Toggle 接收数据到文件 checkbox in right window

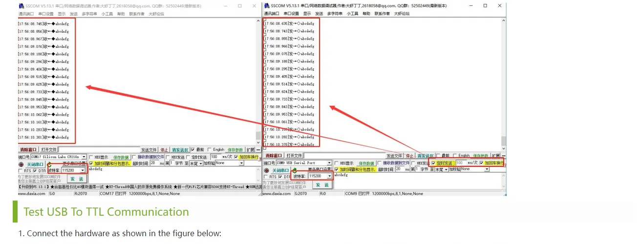tap(379, 163)
